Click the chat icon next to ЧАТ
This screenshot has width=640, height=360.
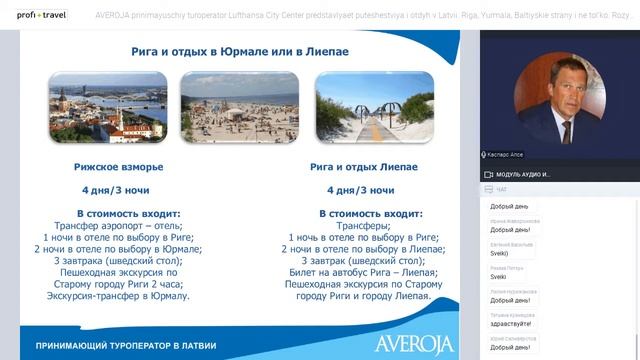point(489,189)
